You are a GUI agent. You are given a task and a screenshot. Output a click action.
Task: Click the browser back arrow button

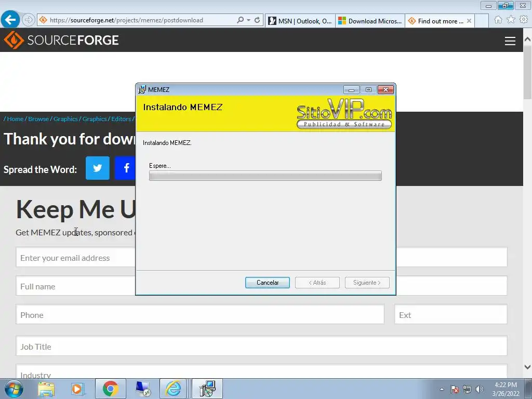coord(10,20)
